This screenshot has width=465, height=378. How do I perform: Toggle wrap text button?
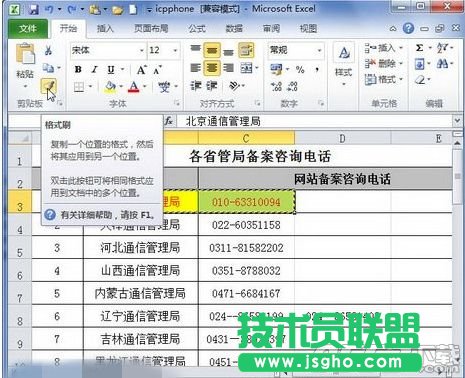point(246,50)
